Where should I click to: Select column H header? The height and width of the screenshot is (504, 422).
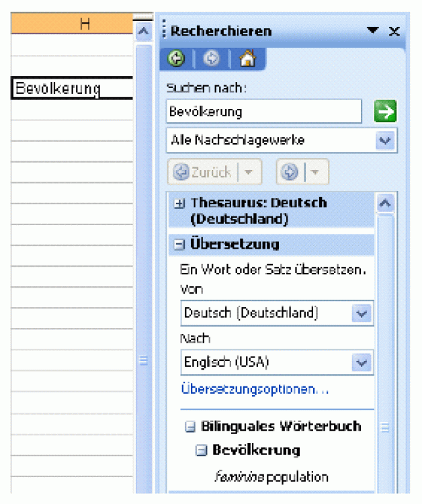pos(85,25)
